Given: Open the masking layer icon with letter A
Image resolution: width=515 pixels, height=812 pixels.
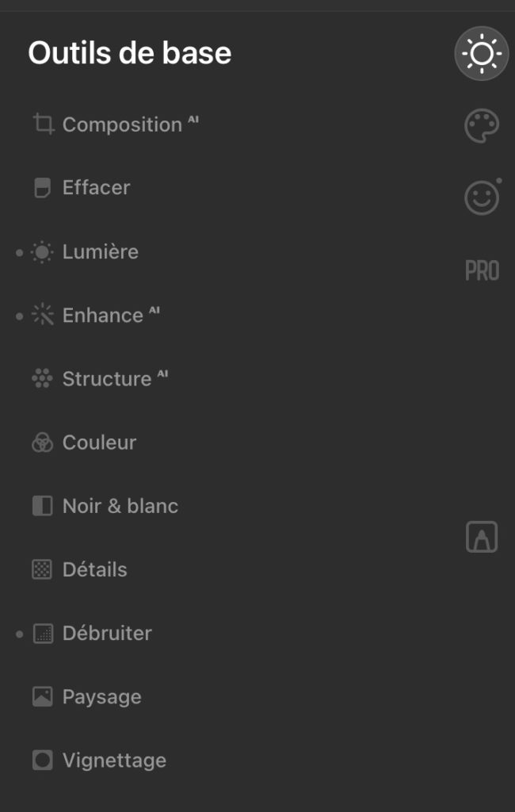Looking at the screenshot, I should click(x=482, y=537).
